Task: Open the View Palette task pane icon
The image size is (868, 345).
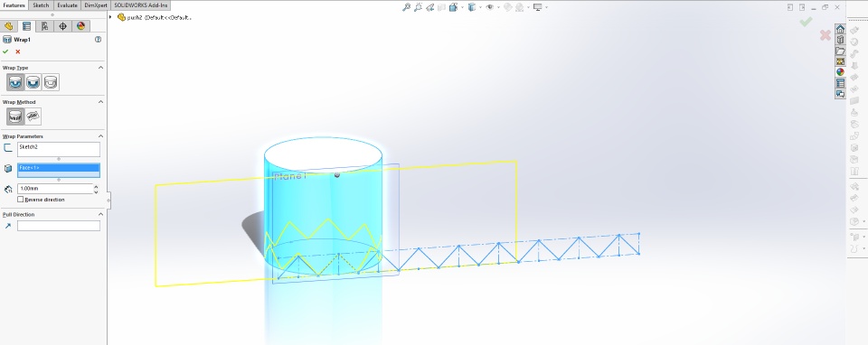Action: pos(840,61)
